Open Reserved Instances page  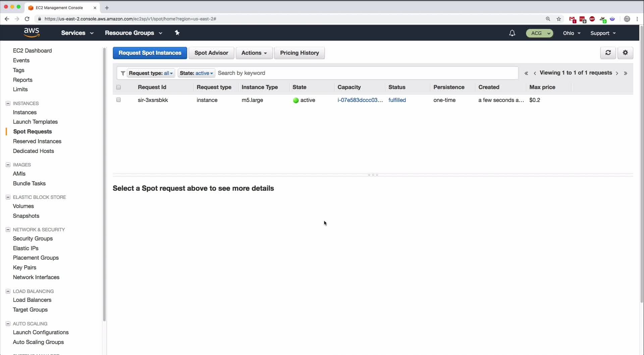pyautogui.click(x=37, y=141)
